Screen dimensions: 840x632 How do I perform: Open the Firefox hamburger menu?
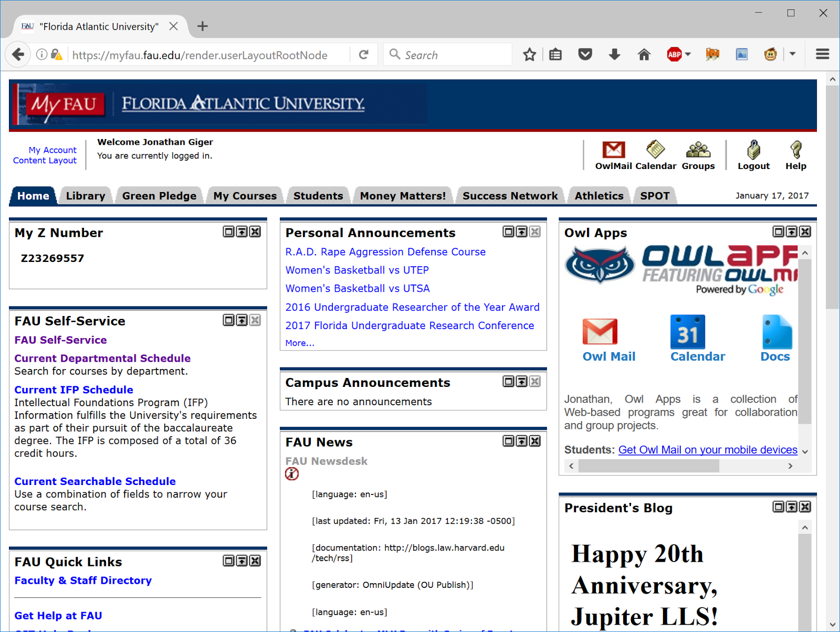pyautogui.click(x=822, y=54)
